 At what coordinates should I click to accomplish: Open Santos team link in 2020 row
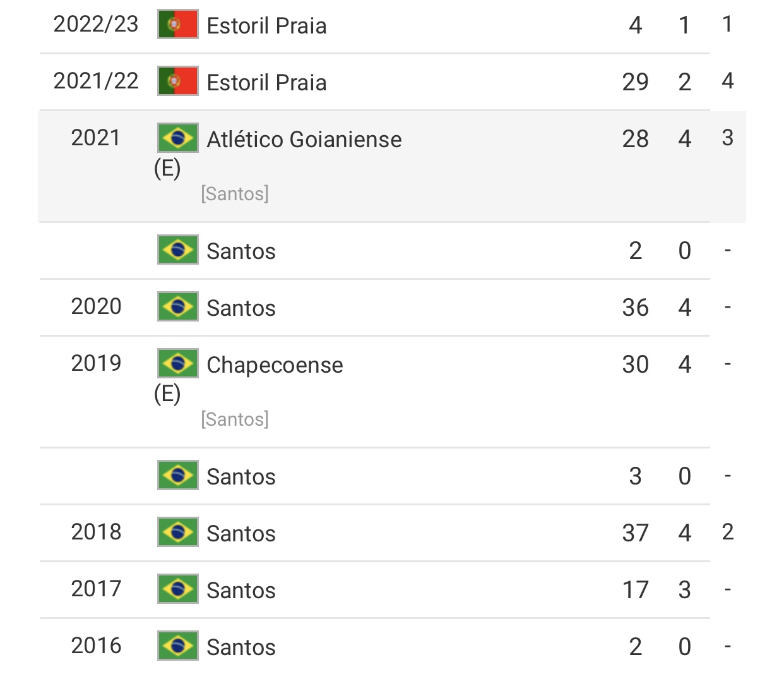point(241,308)
